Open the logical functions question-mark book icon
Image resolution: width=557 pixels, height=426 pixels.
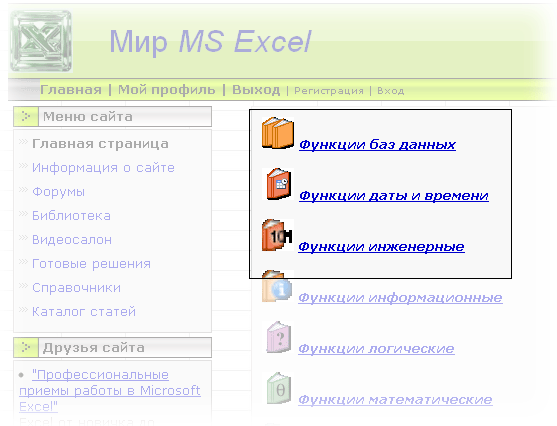click(279, 337)
